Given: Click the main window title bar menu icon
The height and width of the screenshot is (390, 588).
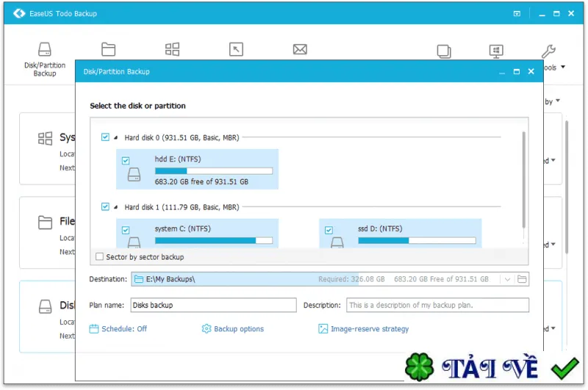Looking at the screenshot, I should 517,13.
